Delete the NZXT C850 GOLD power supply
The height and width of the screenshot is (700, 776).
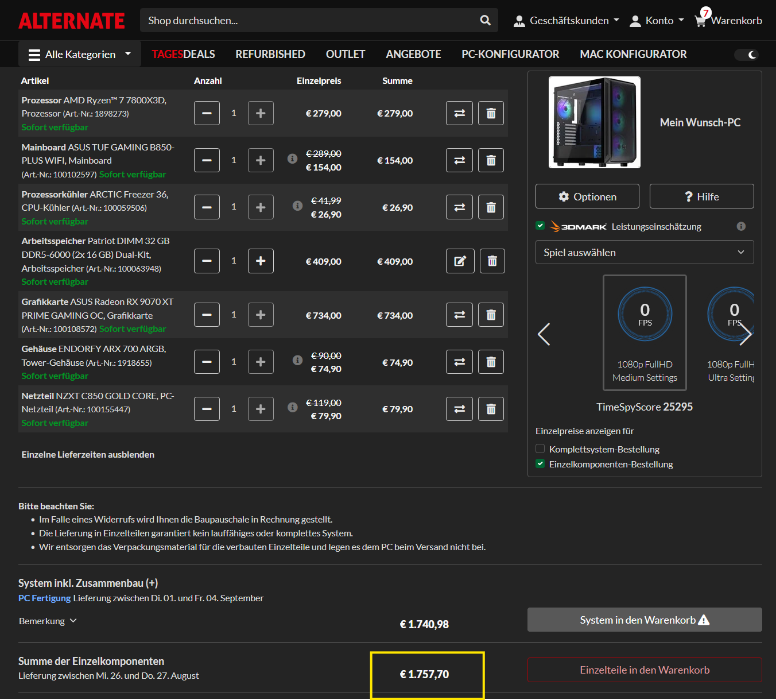491,409
